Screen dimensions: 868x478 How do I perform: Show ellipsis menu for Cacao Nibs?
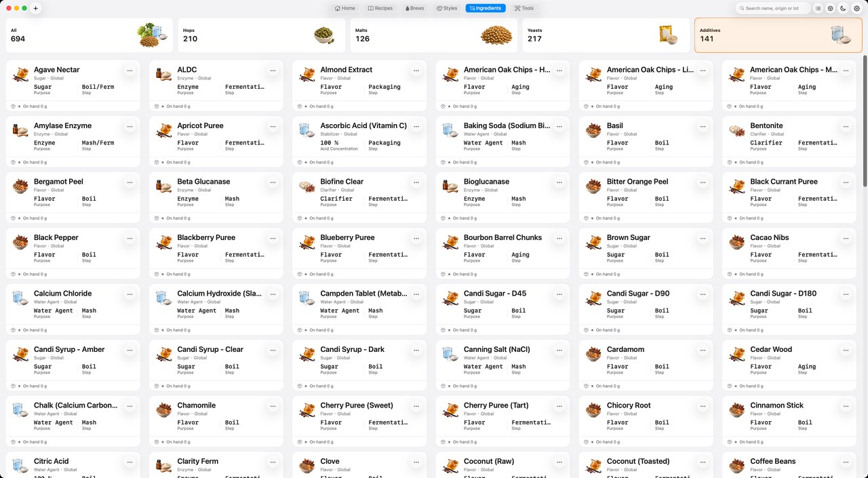pos(846,238)
